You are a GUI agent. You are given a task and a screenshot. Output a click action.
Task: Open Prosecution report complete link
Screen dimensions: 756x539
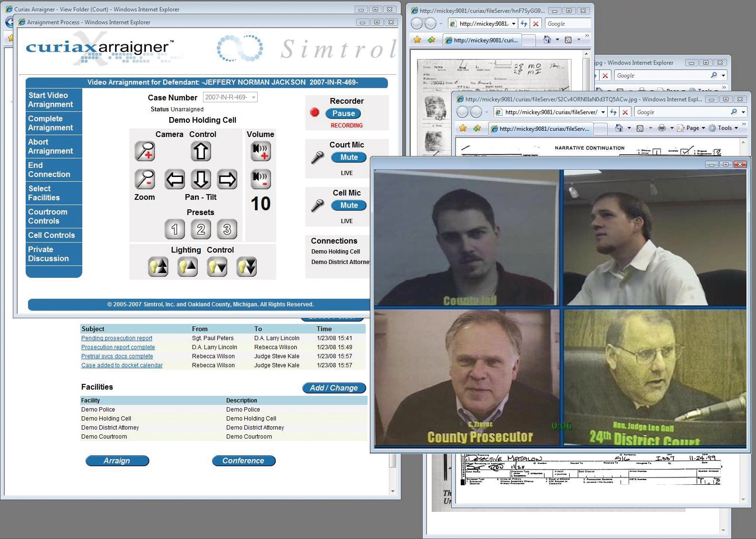[x=118, y=347]
